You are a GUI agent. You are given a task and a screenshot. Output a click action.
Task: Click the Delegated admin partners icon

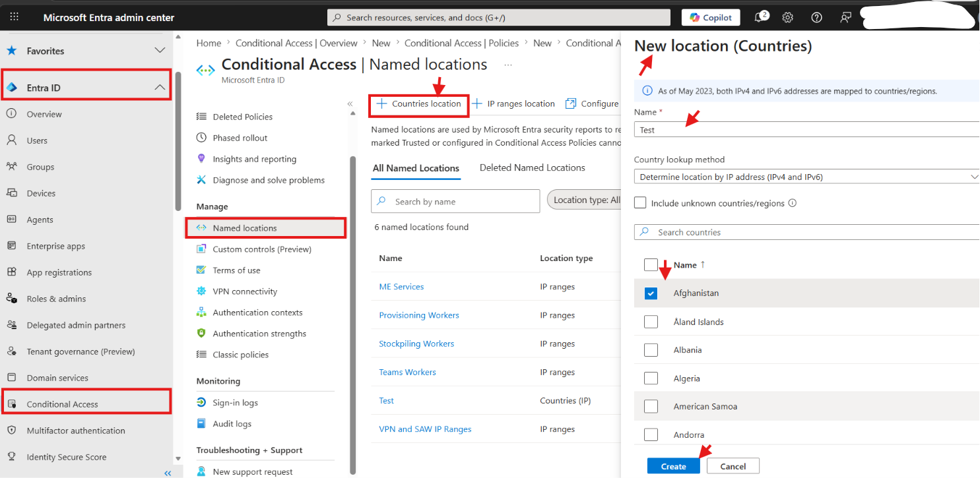tap(12, 325)
